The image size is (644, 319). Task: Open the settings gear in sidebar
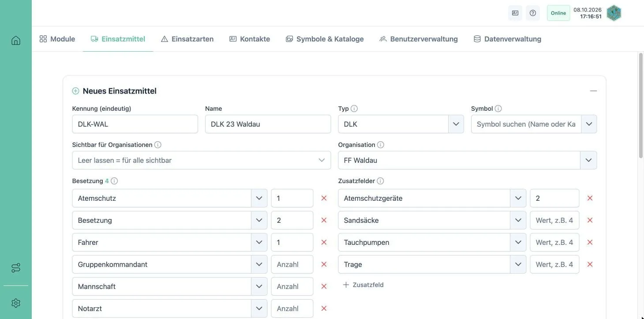tap(16, 303)
